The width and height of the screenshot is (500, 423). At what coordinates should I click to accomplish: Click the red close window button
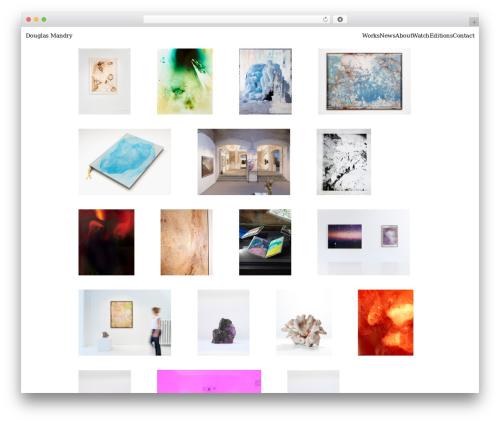(x=29, y=19)
